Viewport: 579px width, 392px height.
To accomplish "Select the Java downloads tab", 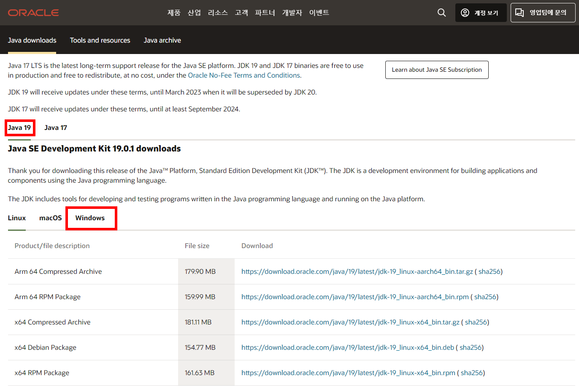I will click(32, 41).
